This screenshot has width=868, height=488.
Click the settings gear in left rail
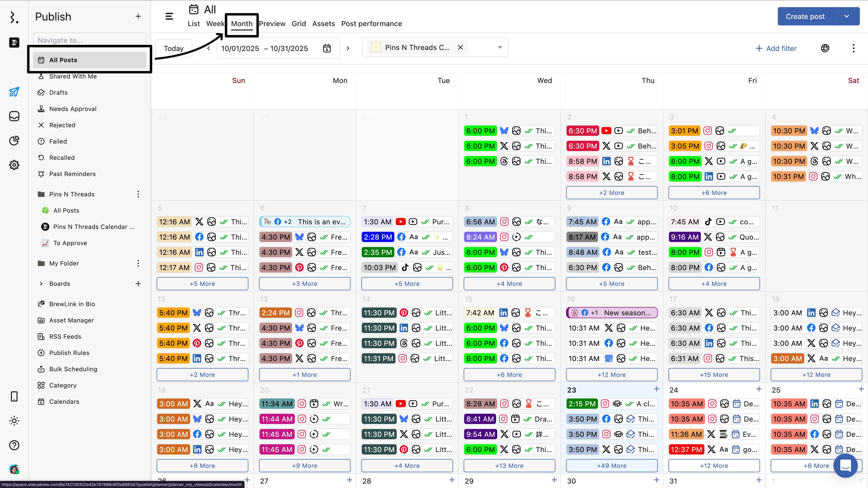point(14,165)
